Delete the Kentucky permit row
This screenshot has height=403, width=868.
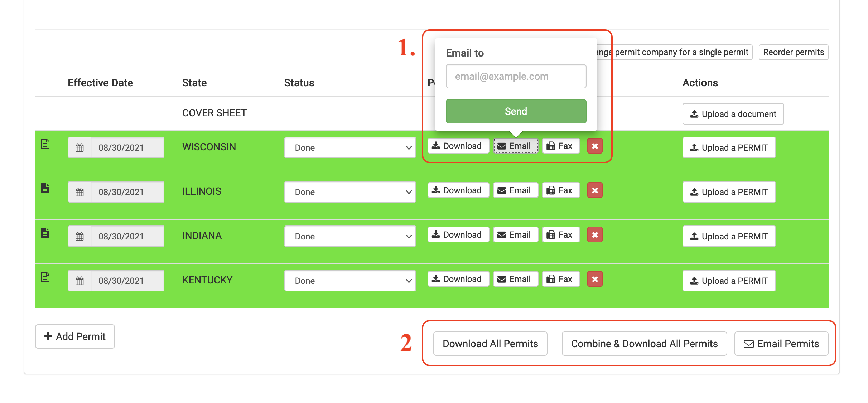pos(594,279)
